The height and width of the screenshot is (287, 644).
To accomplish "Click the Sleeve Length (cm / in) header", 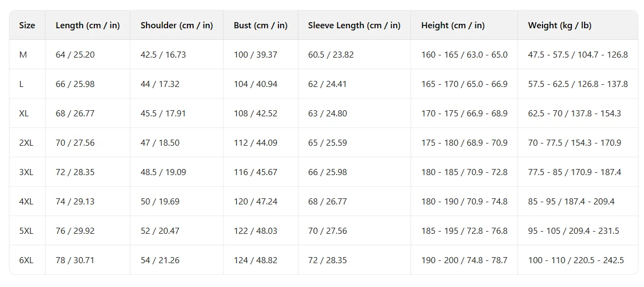I will [x=354, y=25].
